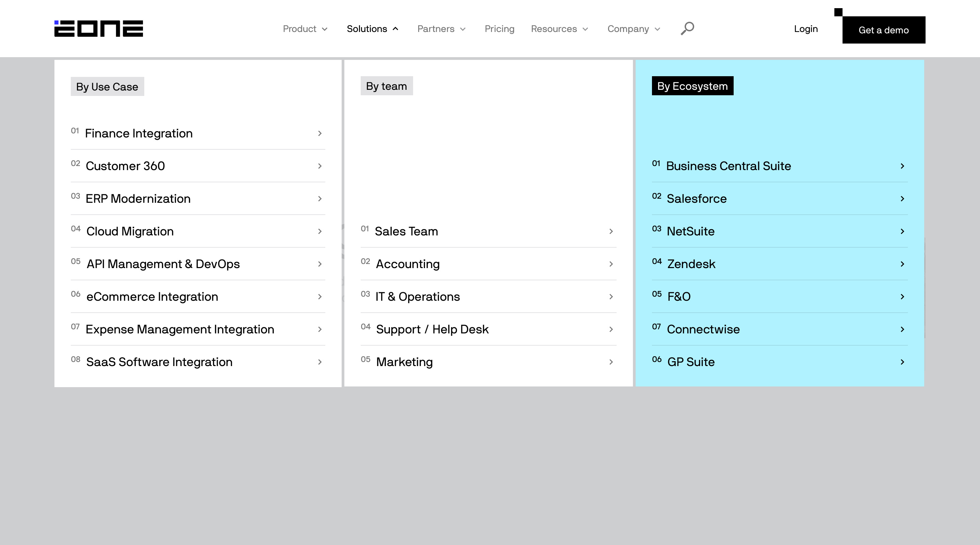The image size is (980, 545).
Task: Open Business Central Suite ecosystem
Action: [x=780, y=166]
